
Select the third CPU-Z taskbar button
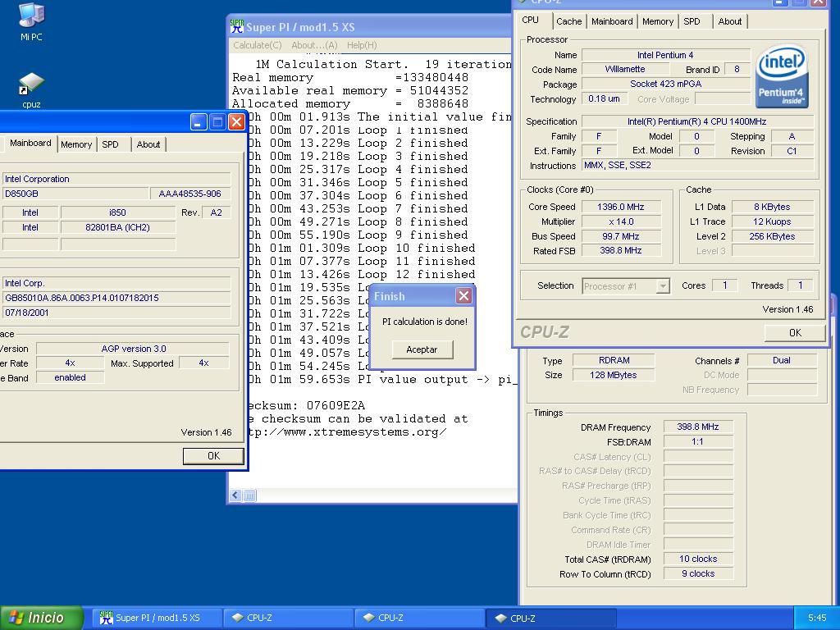point(552,618)
